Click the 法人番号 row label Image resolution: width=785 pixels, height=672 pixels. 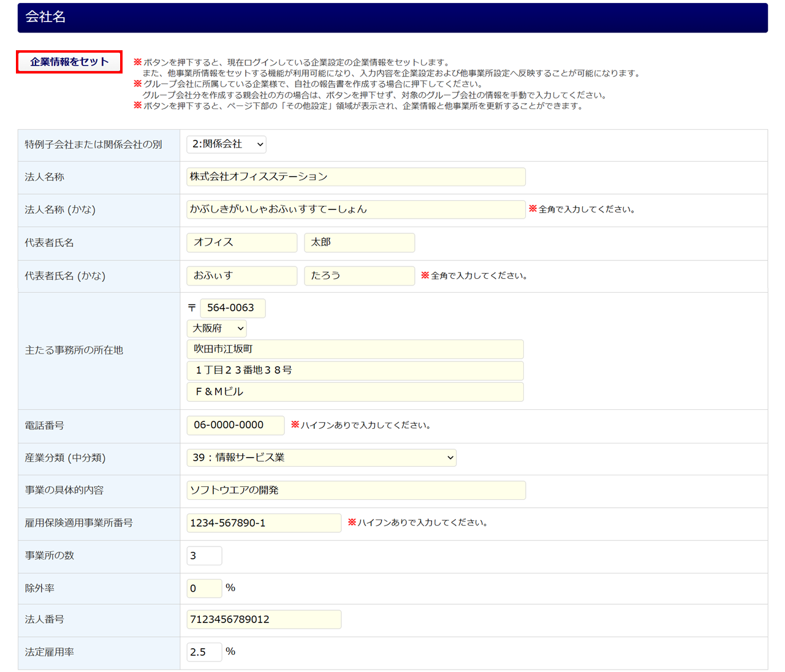pos(45,619)
